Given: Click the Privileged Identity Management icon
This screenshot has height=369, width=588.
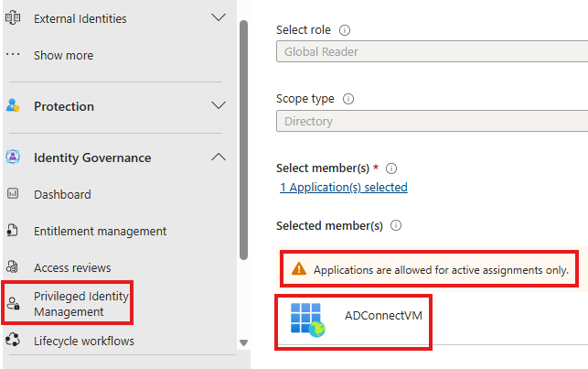Looking at the screenshot, I should point(13,305).
